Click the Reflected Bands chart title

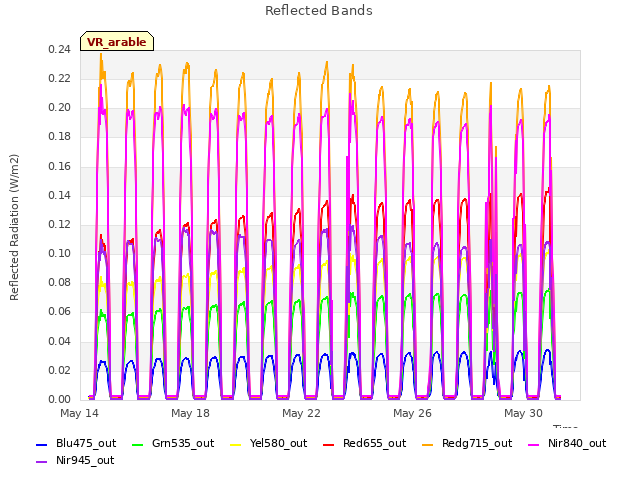[319, 11]
